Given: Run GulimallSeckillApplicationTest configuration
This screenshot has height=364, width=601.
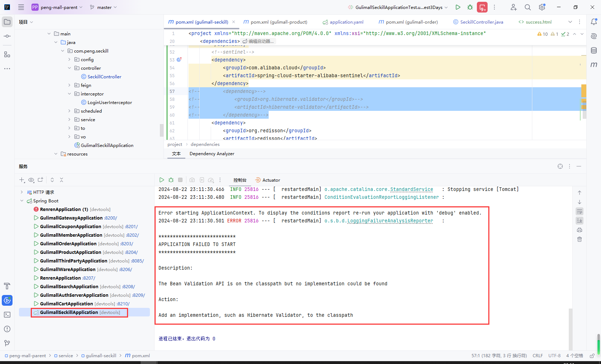Looking at the screenshot, I should 458,7.
